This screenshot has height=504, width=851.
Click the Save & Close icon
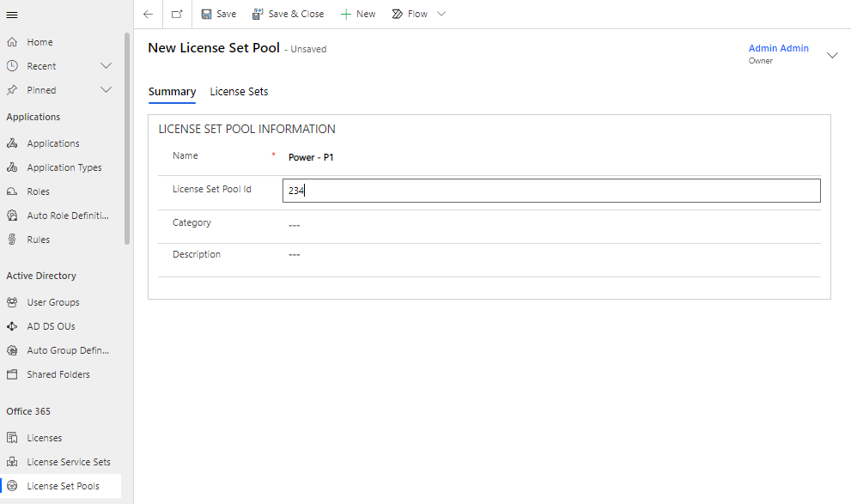coord(258,15)
